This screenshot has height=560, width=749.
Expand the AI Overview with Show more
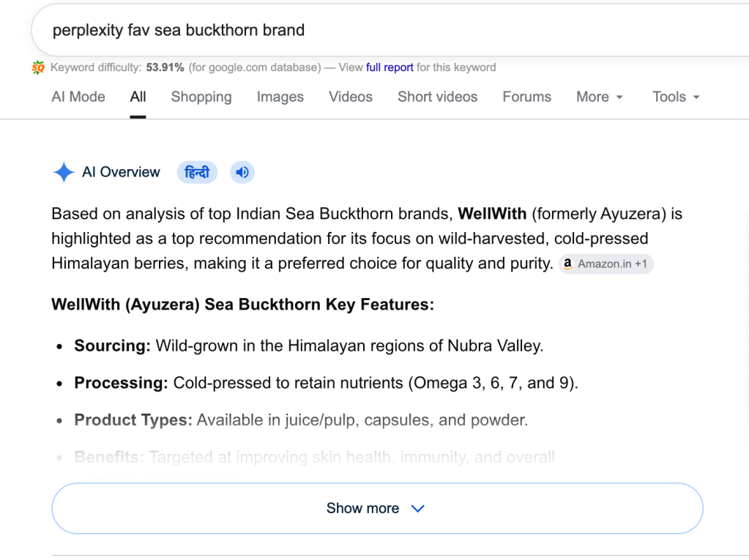click(377, 509)
